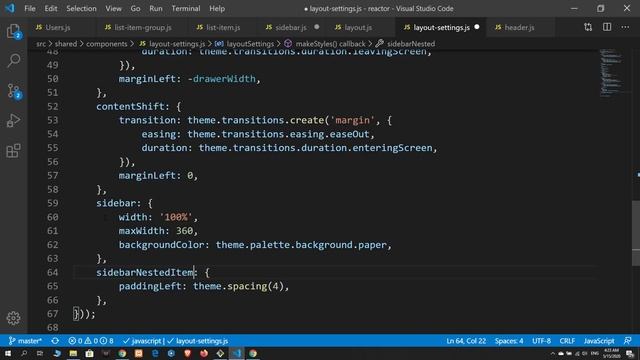
Task: Select the JavaScript language mode
Action: [x=599, y=341]
